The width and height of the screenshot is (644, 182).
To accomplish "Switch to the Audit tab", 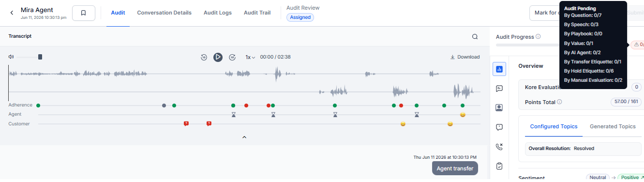I will [118, 13].
